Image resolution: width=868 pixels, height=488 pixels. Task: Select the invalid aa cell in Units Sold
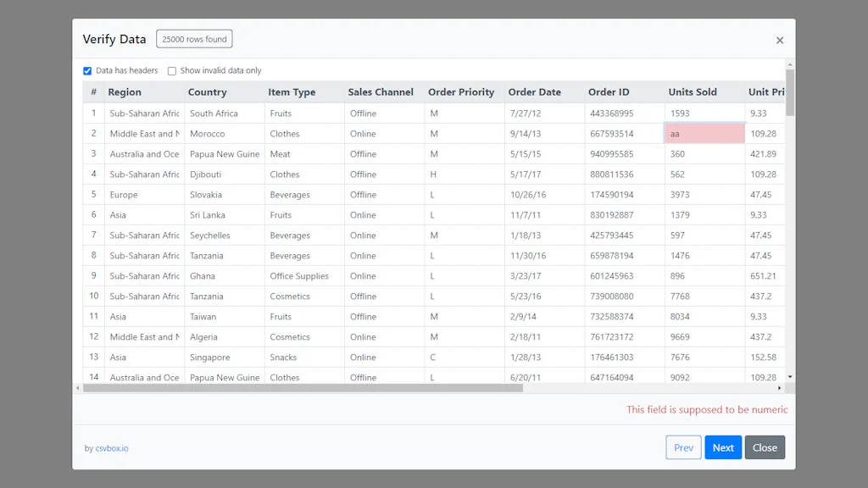click(705, 133)
